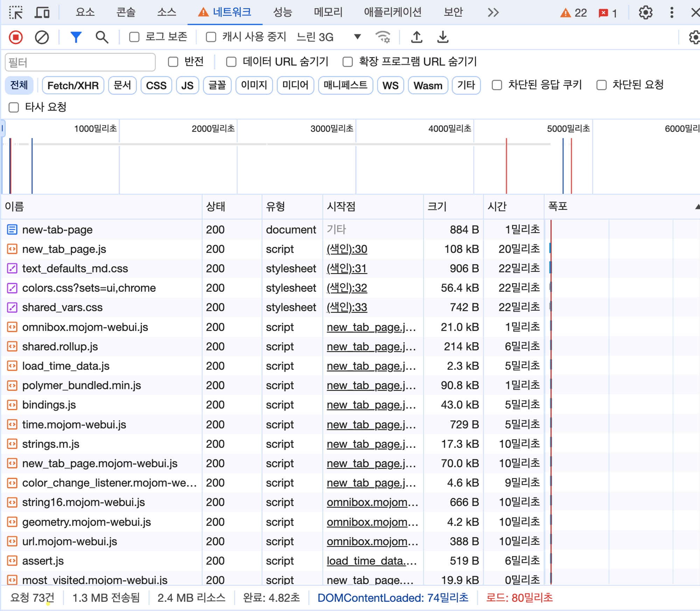Filter requests by Fetch/XHR

tap(73, 85)
